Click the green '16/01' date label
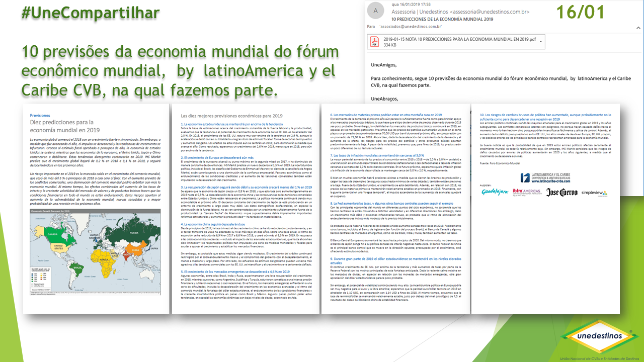Image resolution: width=644 pixels, height=362 pixels. click(x=580, y=11)
